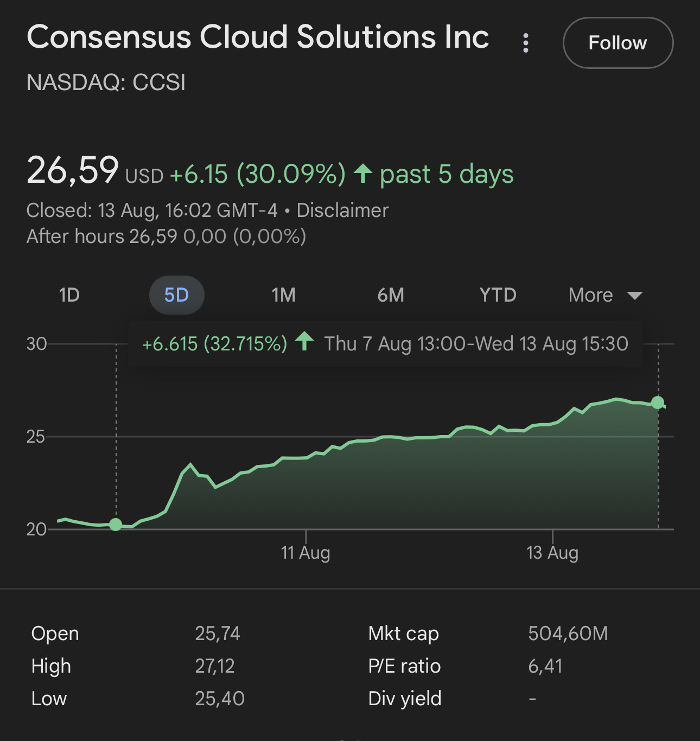Follow Consensus Cloud Solutions Inc
700x741 pixels.
[618, 42]
